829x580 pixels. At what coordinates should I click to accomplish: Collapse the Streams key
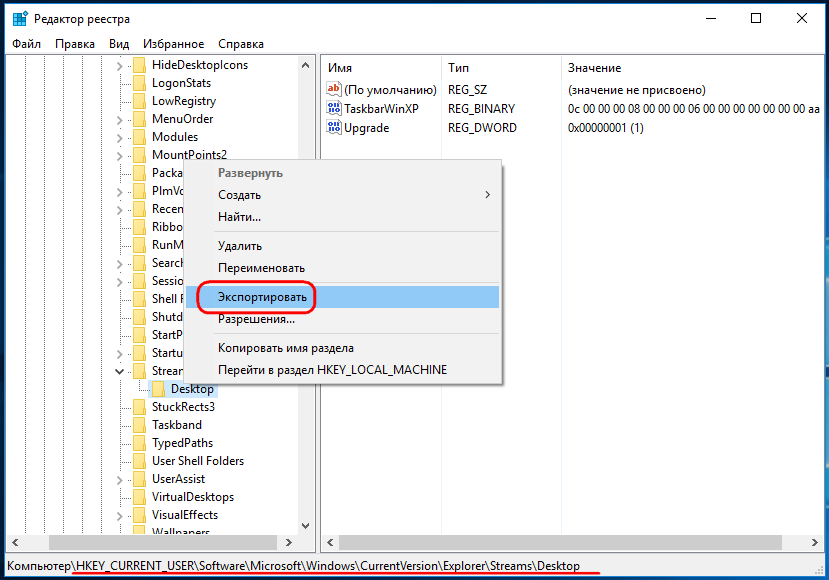[119, 371]
